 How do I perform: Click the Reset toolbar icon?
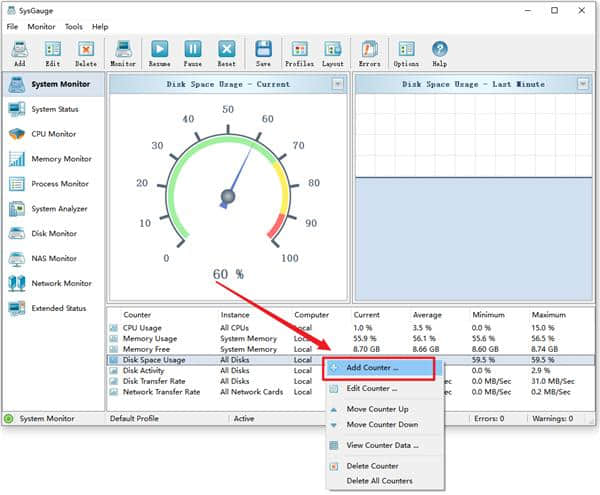tap(227, 52)
